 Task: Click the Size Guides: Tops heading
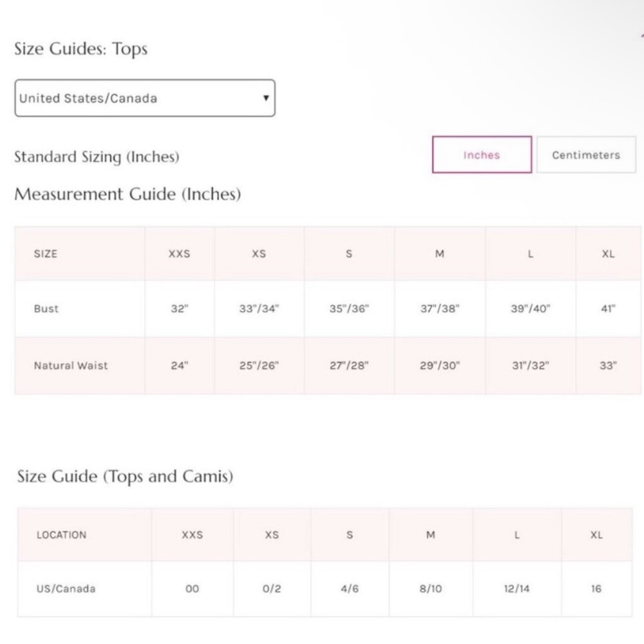coord(81,48)
